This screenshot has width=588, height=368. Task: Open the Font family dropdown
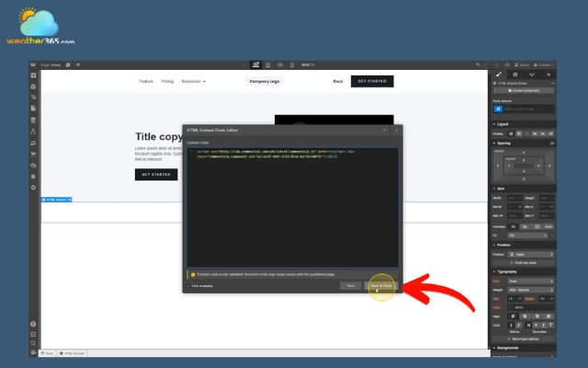531,281
